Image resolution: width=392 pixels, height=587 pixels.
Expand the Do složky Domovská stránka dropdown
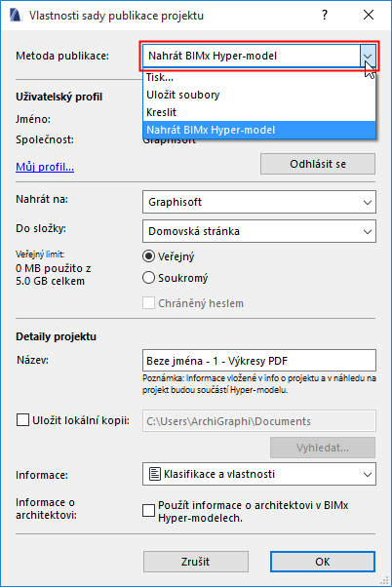point(259,231)
